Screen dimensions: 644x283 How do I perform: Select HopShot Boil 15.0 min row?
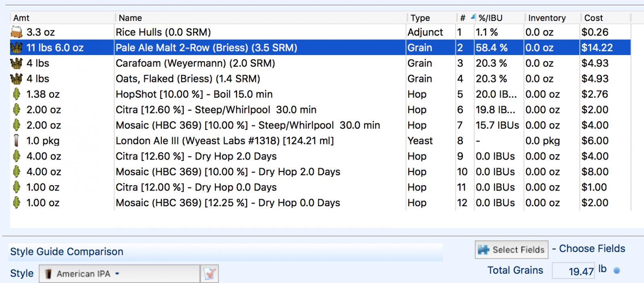[320, 94]
